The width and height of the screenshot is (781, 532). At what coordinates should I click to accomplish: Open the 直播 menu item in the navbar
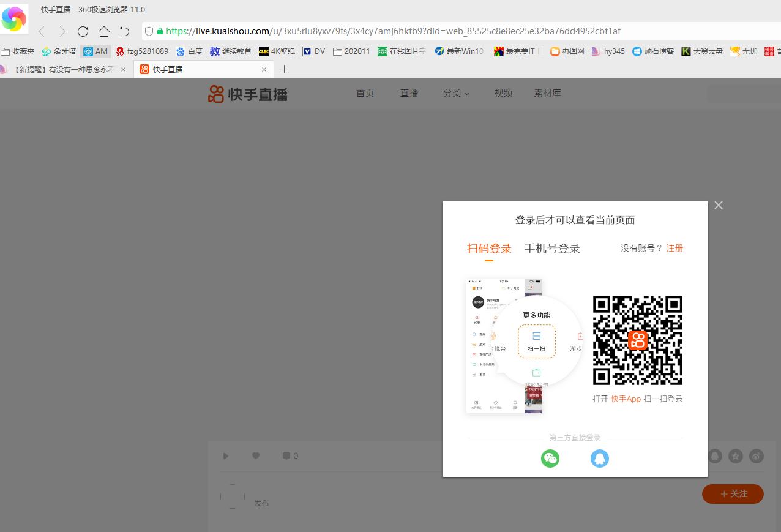click(409, 93)
